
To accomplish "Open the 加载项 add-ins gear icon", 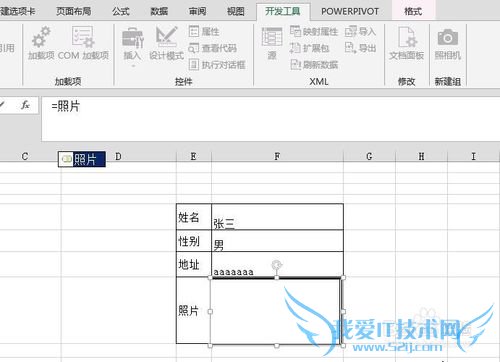I will click(41, 44).
